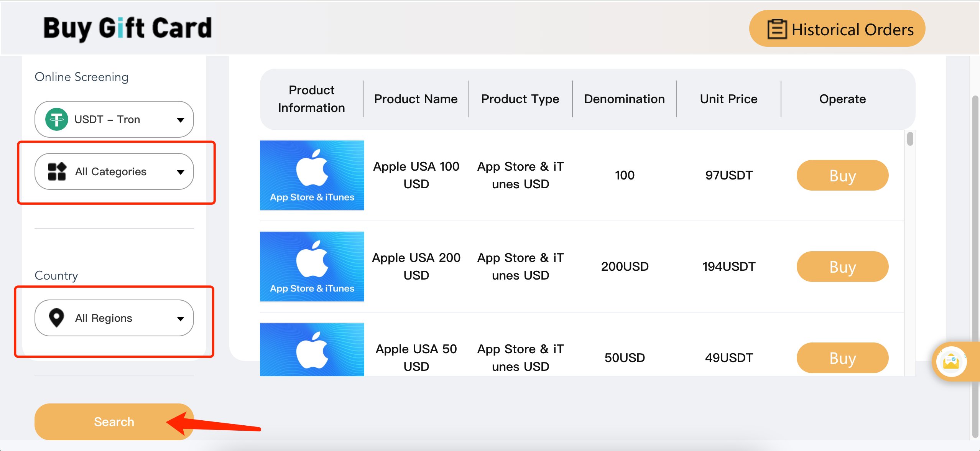Click the 'Apple USA 50 USD' product name
The height and width of the screenshot is (451, 980).
(416, 358)
